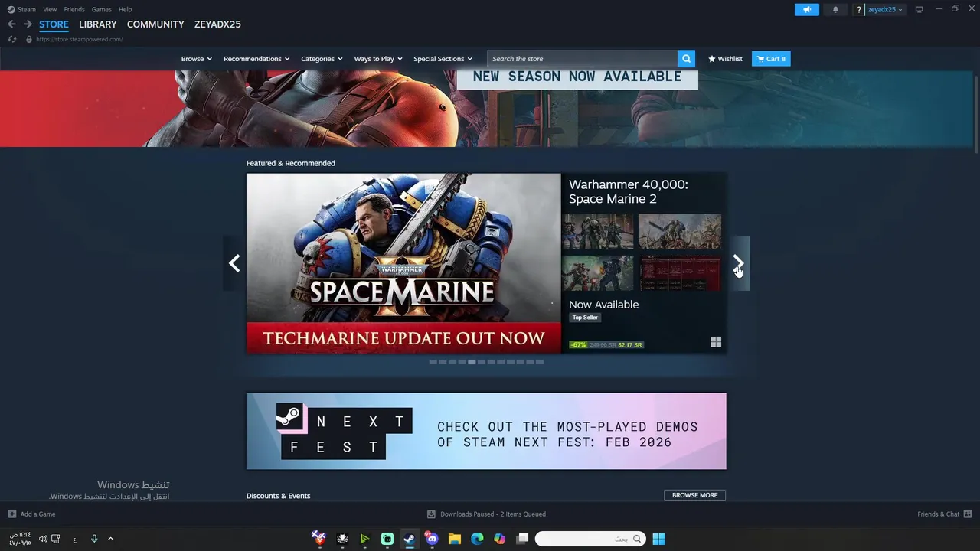Click the microphone icon in the system tray
The image size is (980, 551).
coord(94,539)
